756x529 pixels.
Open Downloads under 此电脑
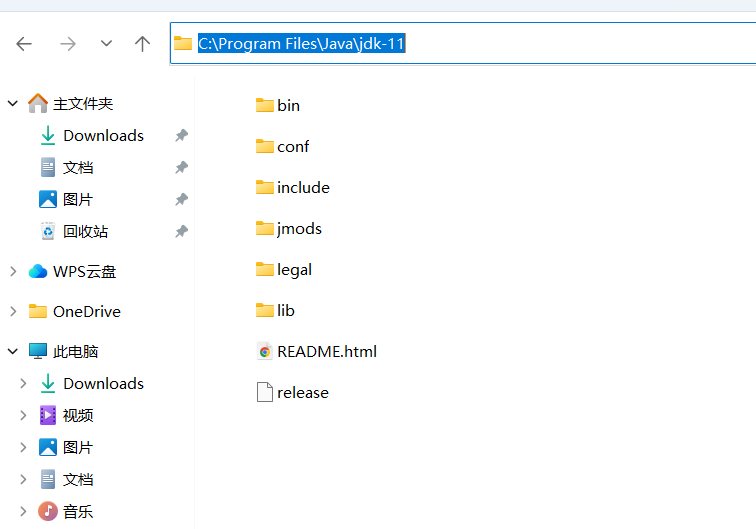103,383
